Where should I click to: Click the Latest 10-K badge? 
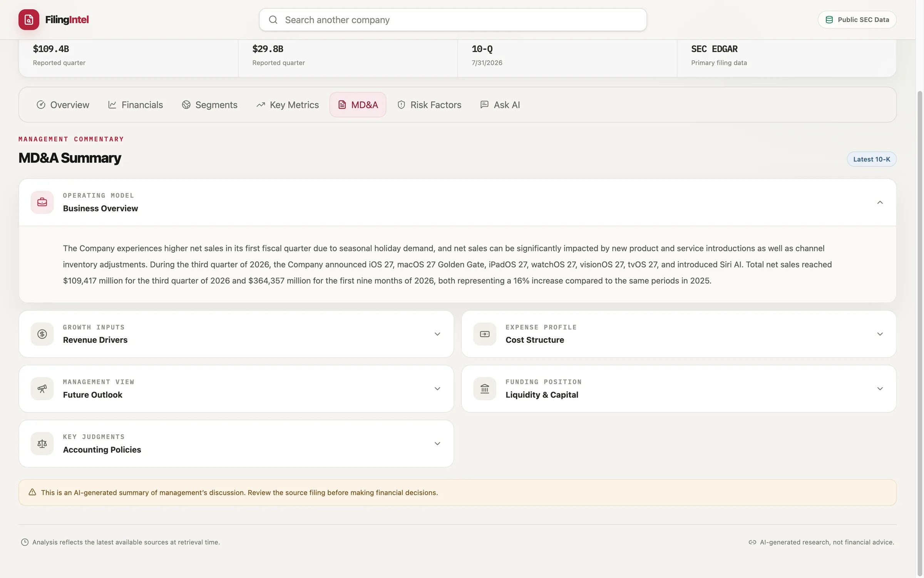pyautogui.click(x=872, y=159)
